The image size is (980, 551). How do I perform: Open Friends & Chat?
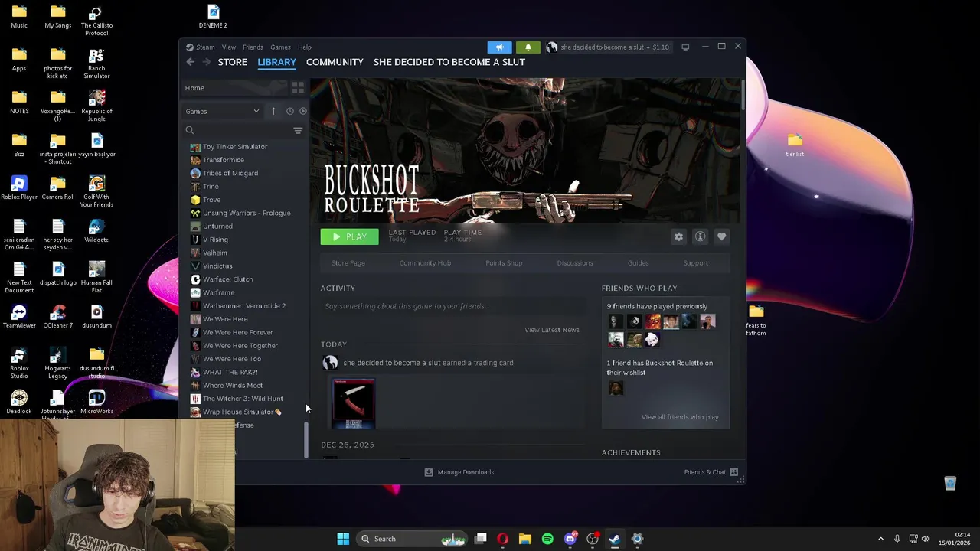(x=710, y=472)
